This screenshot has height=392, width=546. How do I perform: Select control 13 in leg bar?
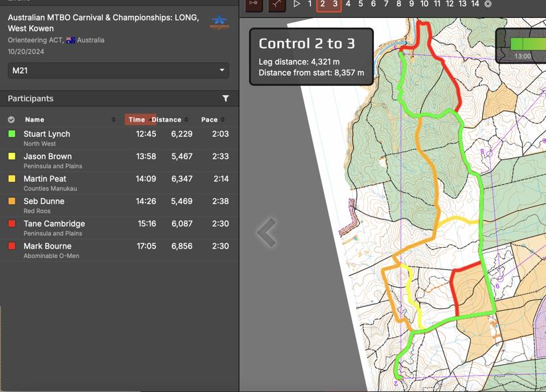pyautogui.click(x=462, y=4)
